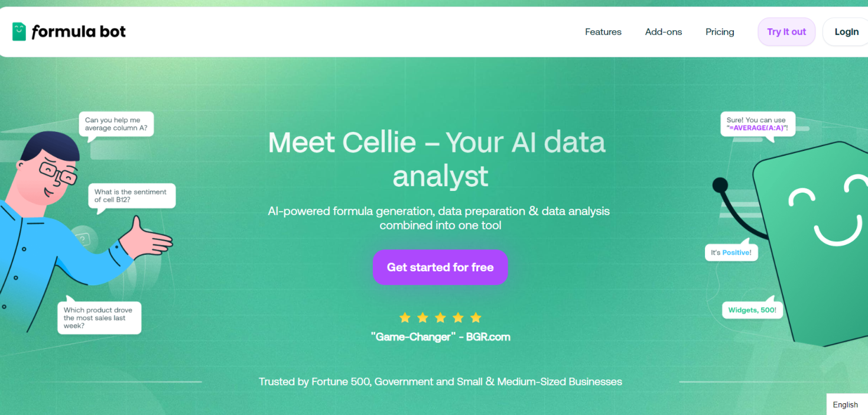868x415 pixels.
Task: Click the green formula bot logo icon
Action: [18, 31]
